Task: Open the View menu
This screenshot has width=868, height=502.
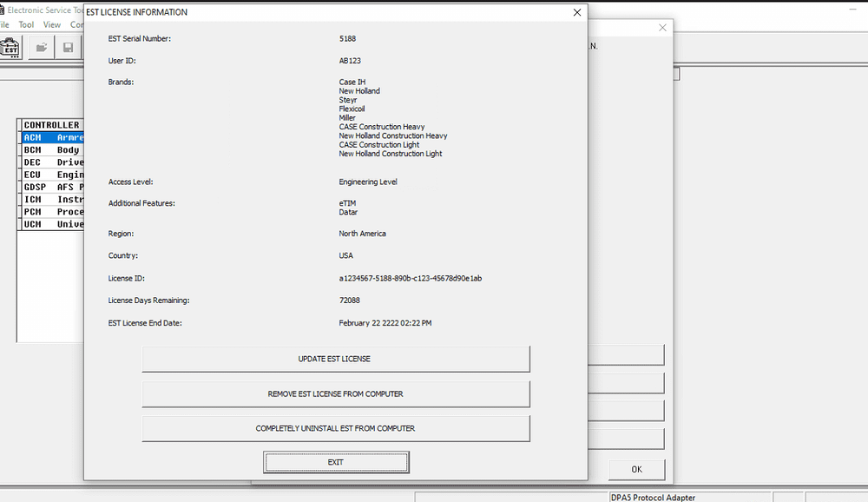Action: click(x=52, y=24)
